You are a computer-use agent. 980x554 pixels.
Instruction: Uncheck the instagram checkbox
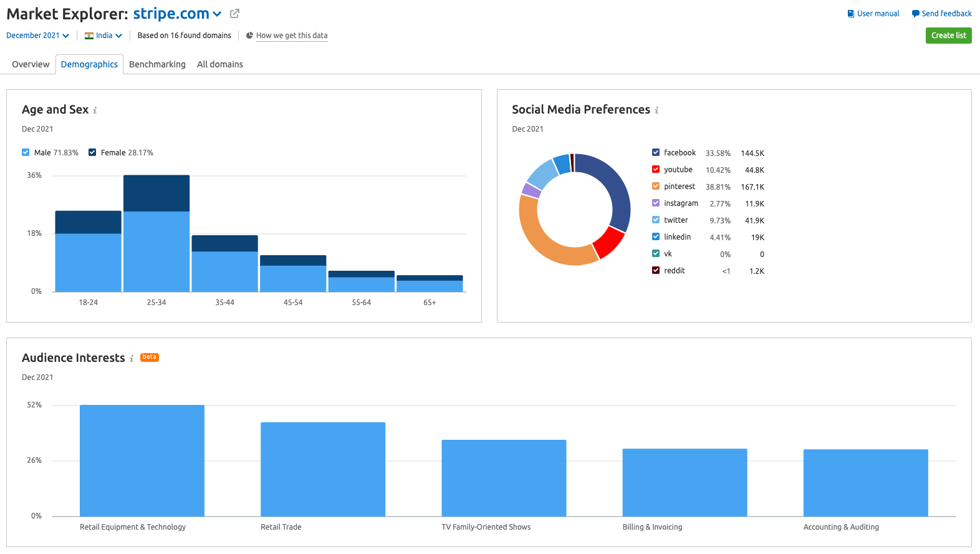656,203
